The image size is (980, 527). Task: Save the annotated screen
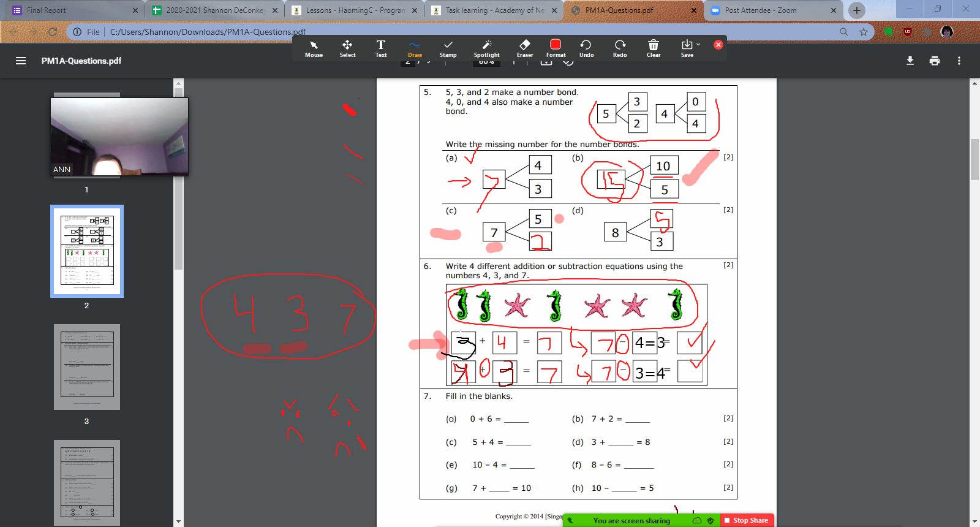[x=687, y=48]
